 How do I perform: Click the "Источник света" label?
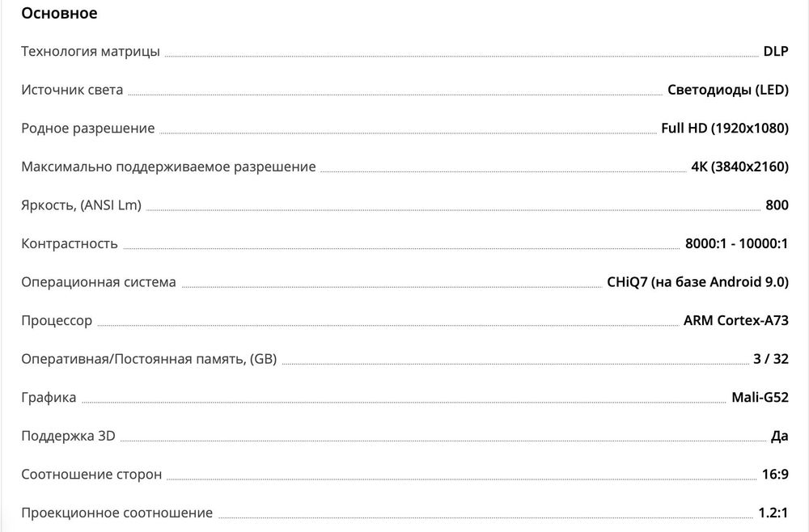point(72,90)
